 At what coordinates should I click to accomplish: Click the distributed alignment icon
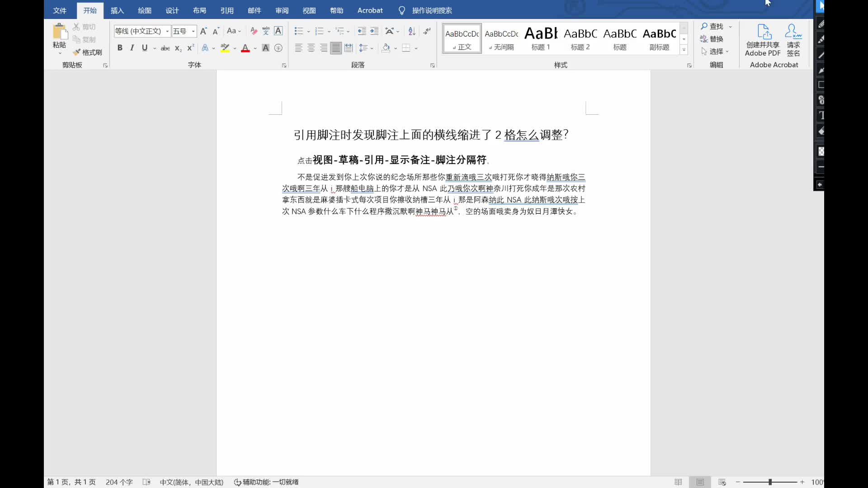pos(349,48)
